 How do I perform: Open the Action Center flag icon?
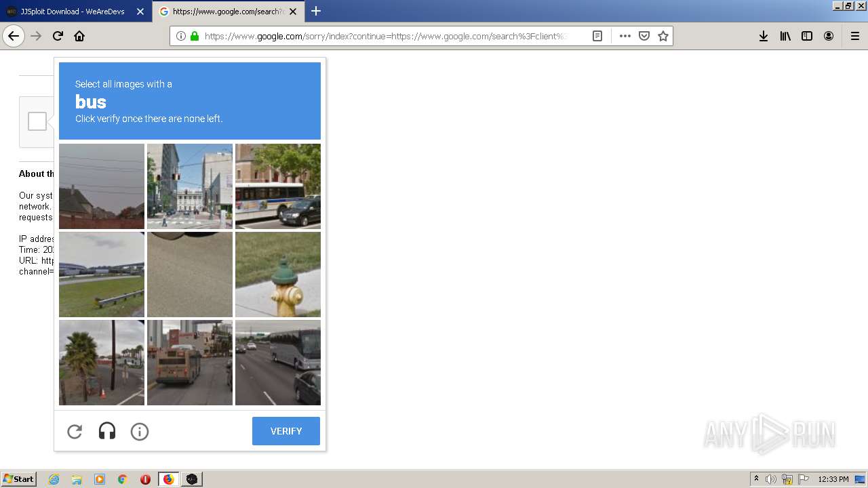pos(804,479)
